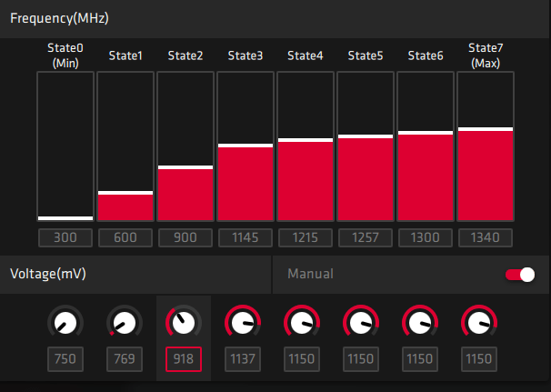
Task: Edit the 900 frequency field
Action: 185,237
